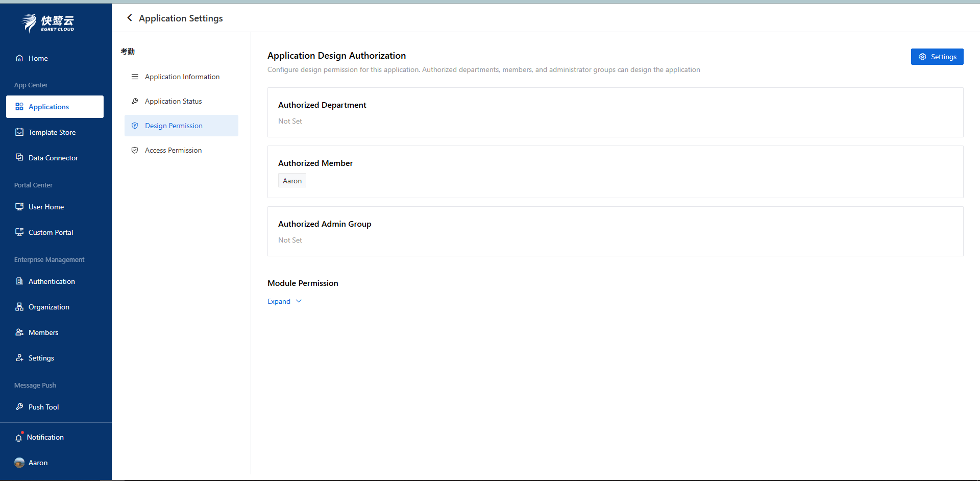Click the Push Tool wrench icon
Image resolution: width=980 pixels, height=481 pixels.
tap(19, 407)
